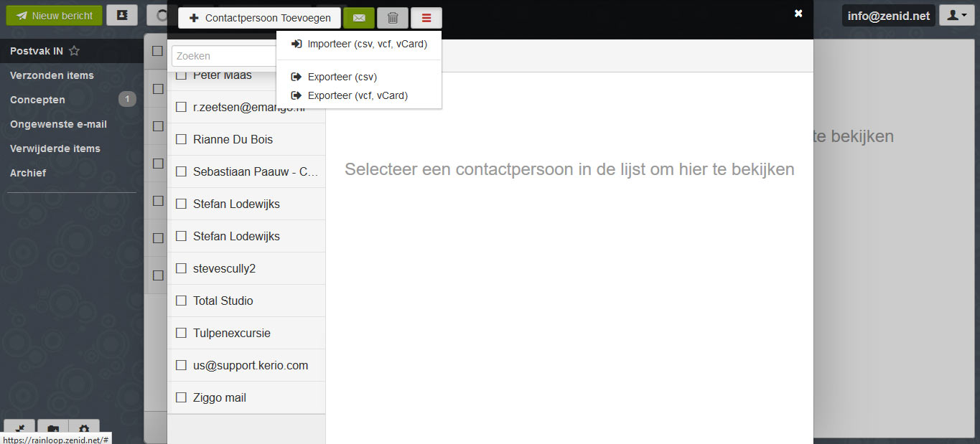
Task: Tick the checkbox for Ziggo mail
Action: (181, 397)
